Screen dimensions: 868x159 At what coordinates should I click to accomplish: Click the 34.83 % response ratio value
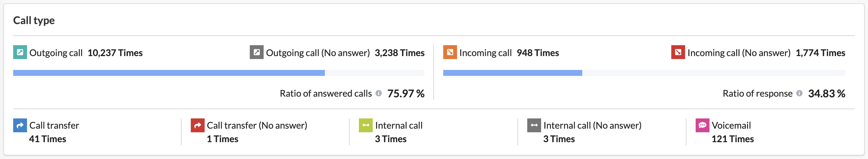(x=826, y=93)
